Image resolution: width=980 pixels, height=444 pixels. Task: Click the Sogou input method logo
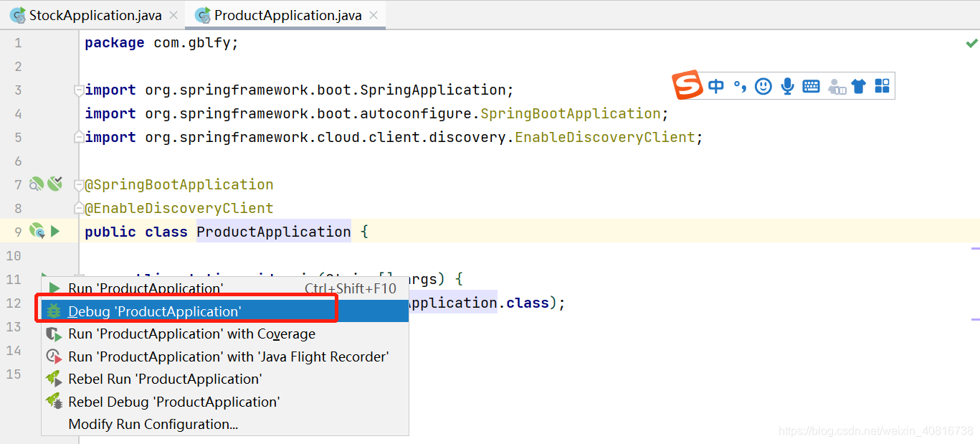(688, 85)
